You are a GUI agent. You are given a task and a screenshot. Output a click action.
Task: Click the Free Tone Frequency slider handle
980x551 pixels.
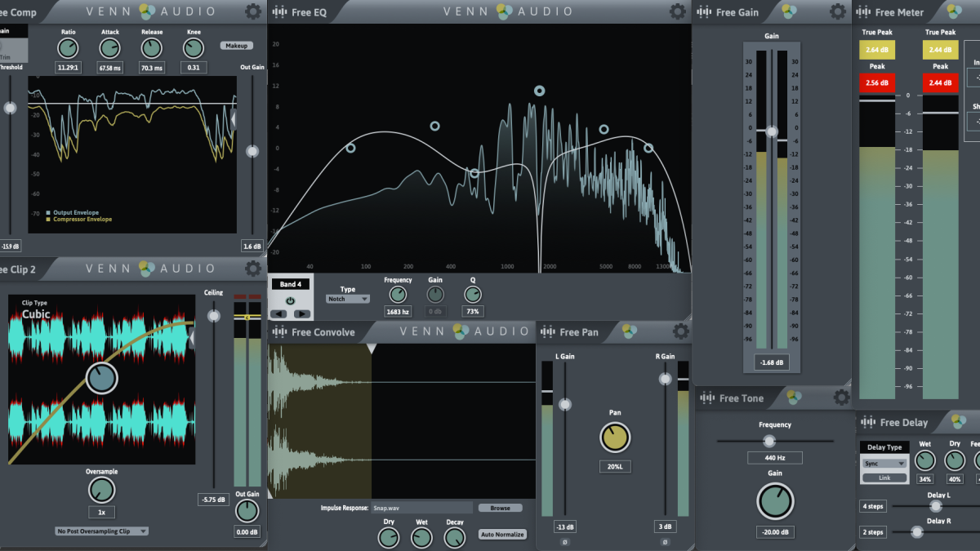768,441
